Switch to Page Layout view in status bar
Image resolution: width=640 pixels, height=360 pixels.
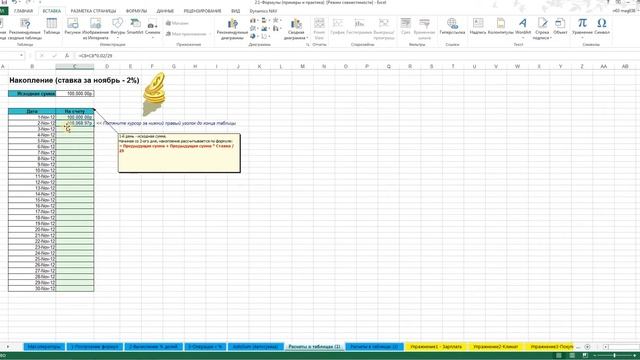coord(572,356)
